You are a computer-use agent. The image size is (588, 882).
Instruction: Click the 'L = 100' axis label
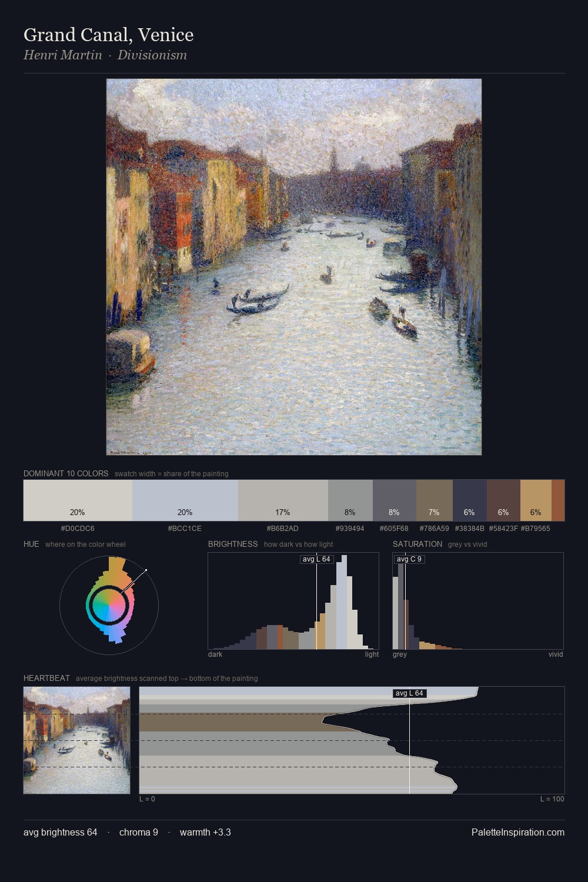coord(552,799)
